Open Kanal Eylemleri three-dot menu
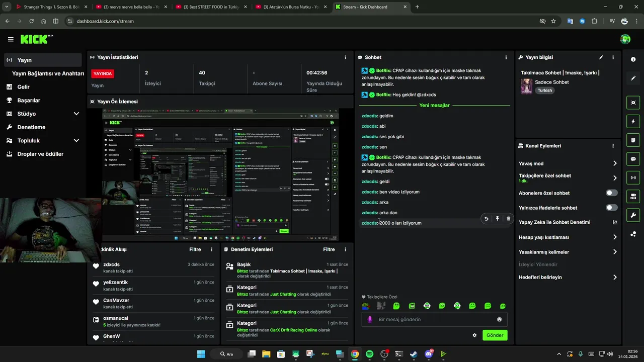The height and width of the screenshot is (362, 644). tap(613, 146)
